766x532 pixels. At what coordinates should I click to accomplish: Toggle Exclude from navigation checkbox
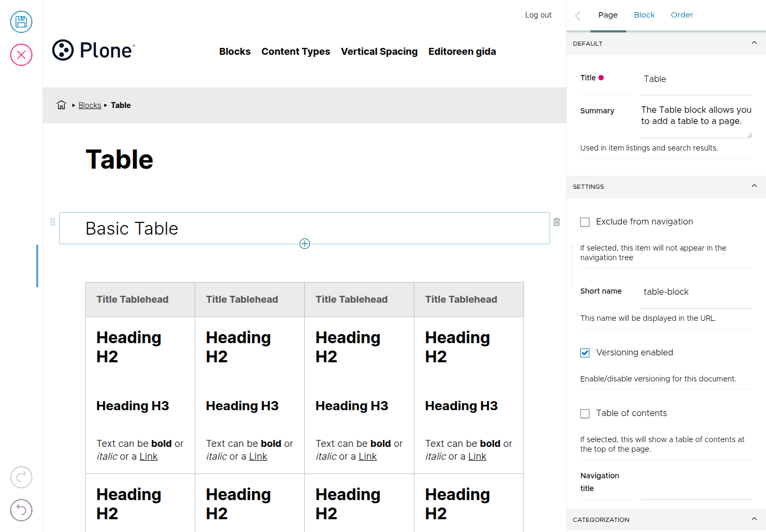(x=585, y=222)
